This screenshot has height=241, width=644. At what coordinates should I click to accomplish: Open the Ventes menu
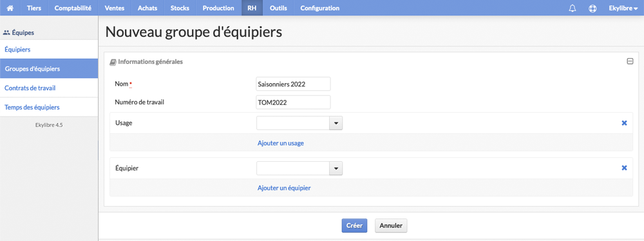114,8
